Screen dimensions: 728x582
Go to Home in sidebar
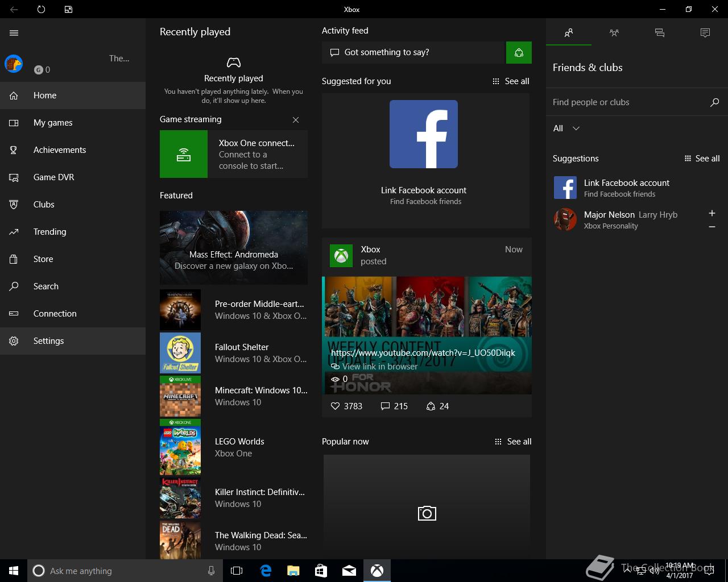point(73,95)
